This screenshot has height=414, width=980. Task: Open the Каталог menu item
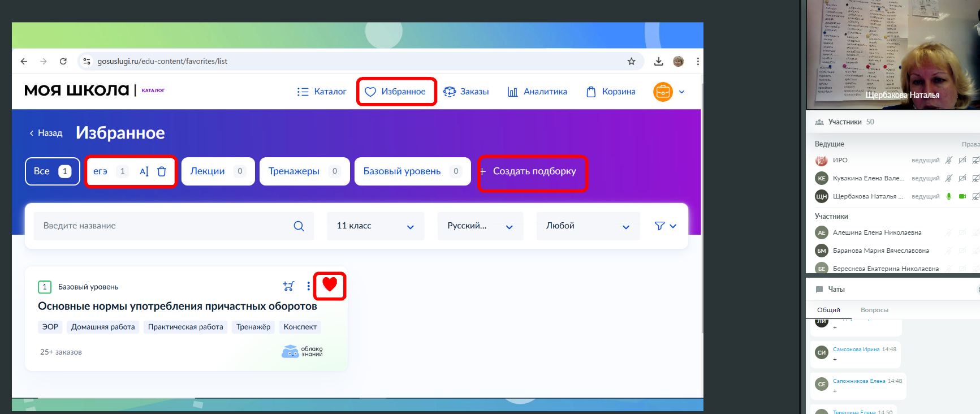[322, 92]
